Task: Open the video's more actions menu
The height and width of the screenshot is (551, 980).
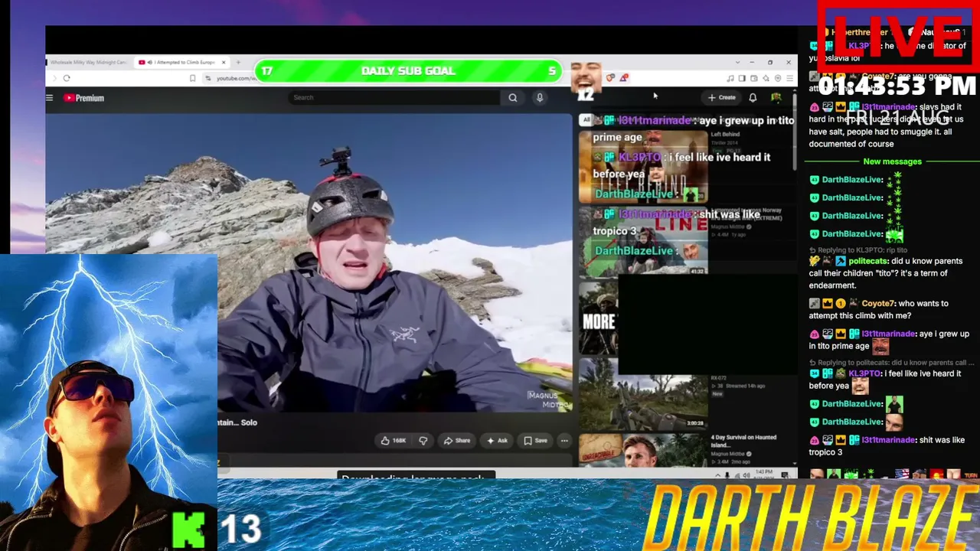Action: click(x=564, y=441)
